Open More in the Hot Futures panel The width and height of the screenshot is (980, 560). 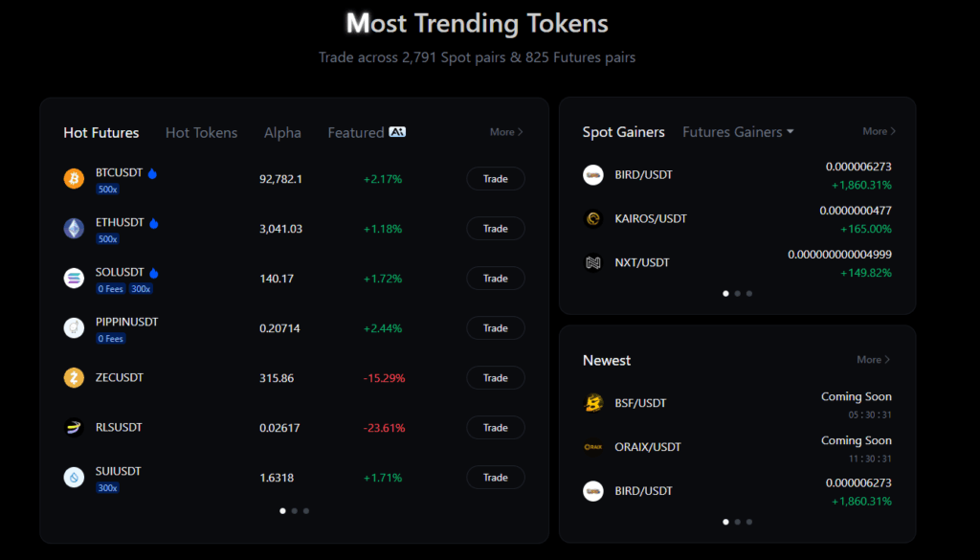click(506, 132)
